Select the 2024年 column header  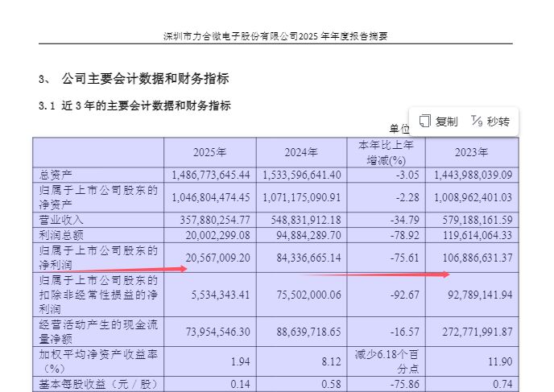(301, 152)
